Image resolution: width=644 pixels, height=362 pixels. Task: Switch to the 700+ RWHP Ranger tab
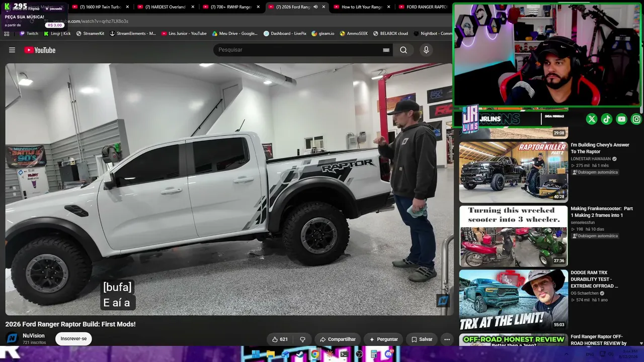(x=231, y=7)
